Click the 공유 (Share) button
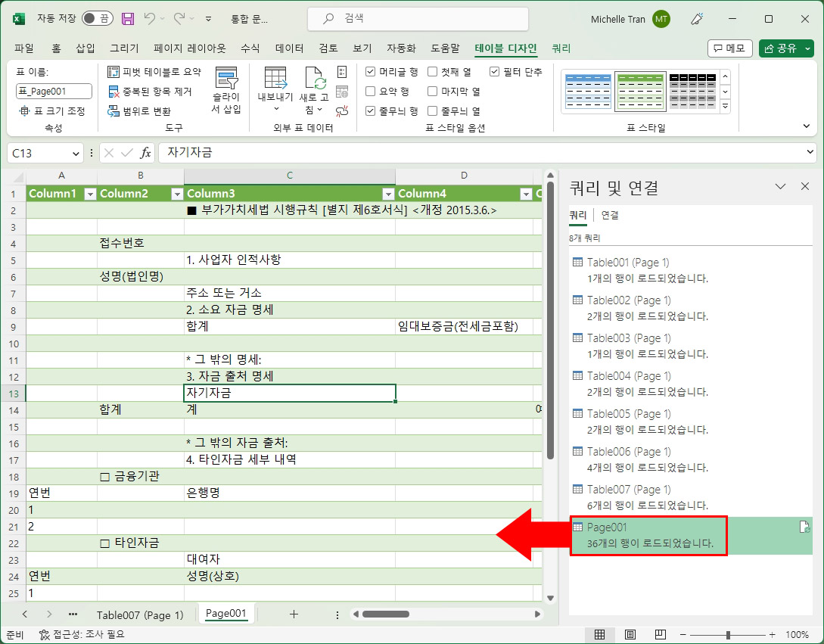The height and width of the screenshot is (644, 824). tap(779, 47)
